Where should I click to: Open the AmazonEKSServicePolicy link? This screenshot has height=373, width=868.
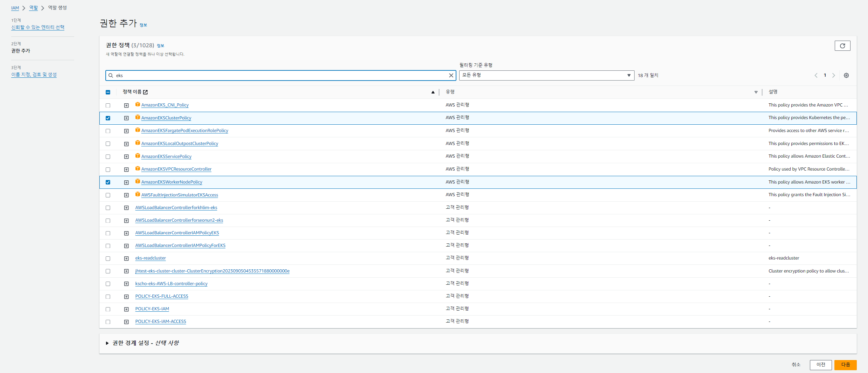(166, 157)
